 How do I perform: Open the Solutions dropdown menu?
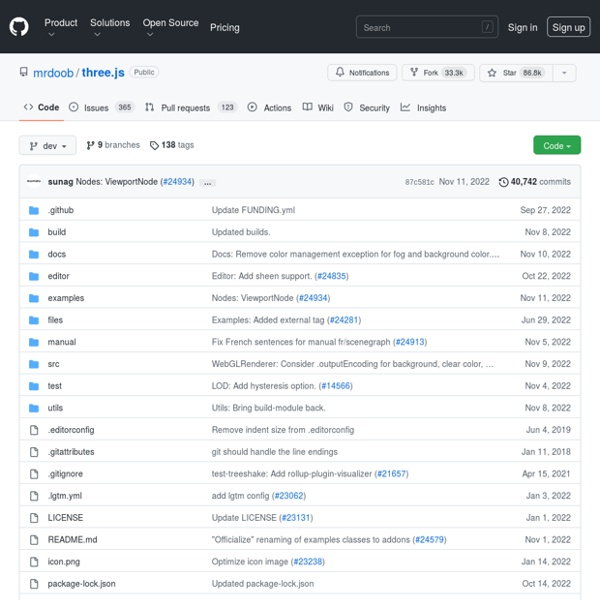pos(110,28)
